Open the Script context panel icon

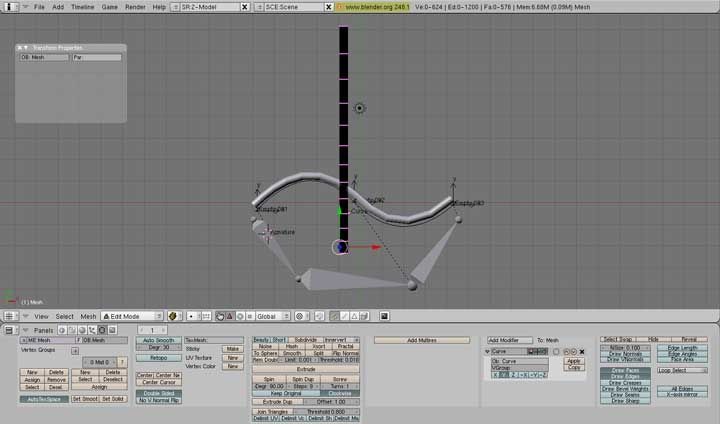click(72, 330)
